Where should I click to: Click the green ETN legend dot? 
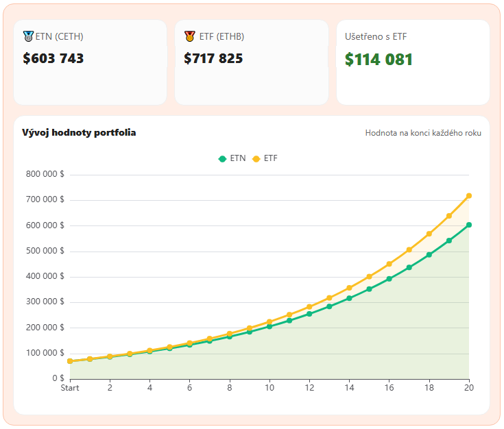click(222, 158)
